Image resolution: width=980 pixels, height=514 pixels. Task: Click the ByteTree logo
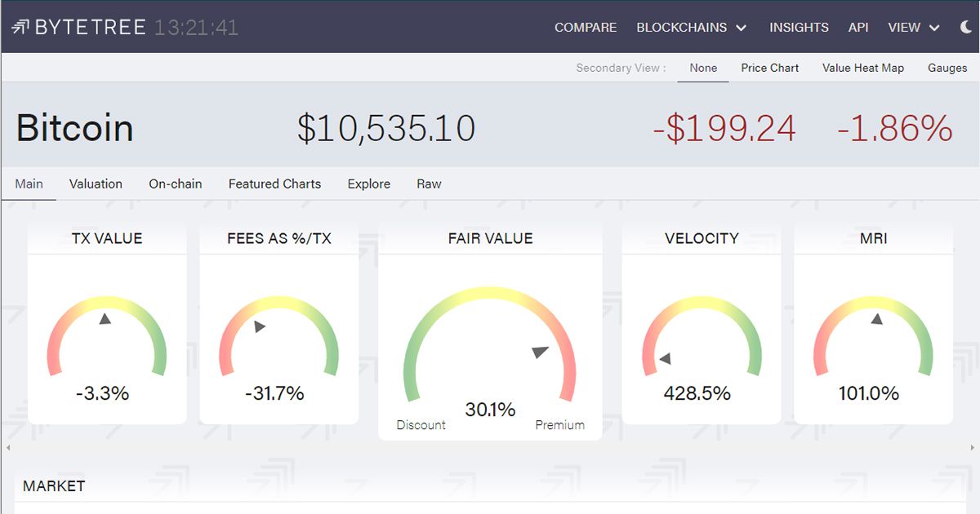[78, 27]
